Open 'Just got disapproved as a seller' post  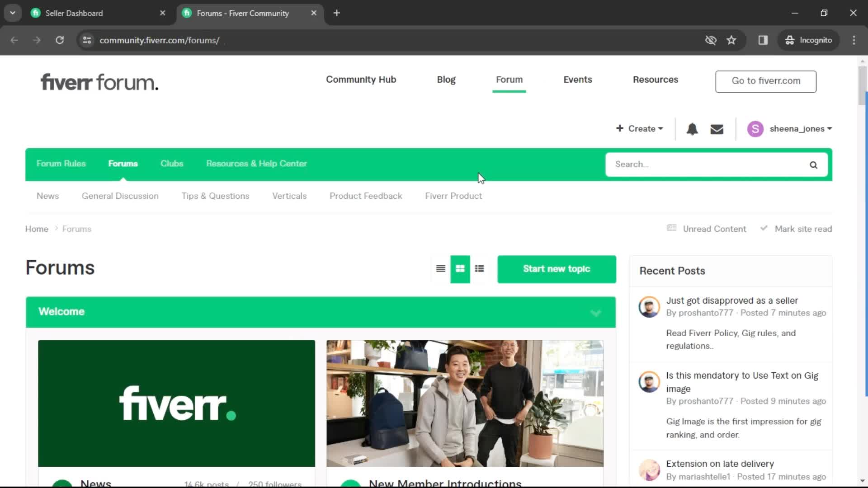tap(732, 300)
